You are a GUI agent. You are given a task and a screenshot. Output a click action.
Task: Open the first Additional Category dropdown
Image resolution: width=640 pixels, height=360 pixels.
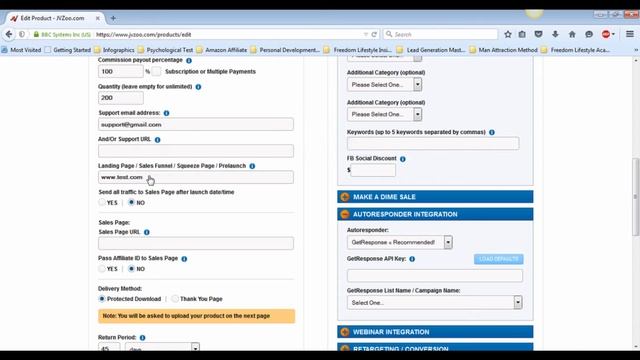[x=384, y=84]
